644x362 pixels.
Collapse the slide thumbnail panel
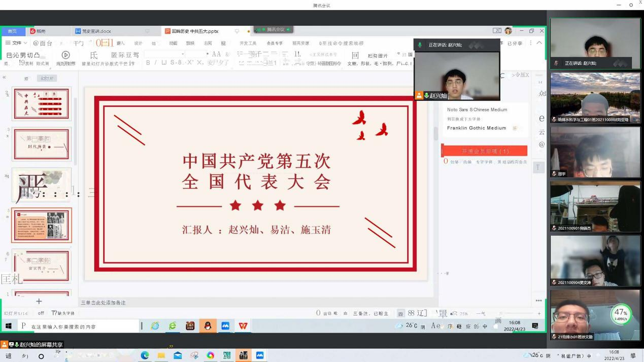4,78
